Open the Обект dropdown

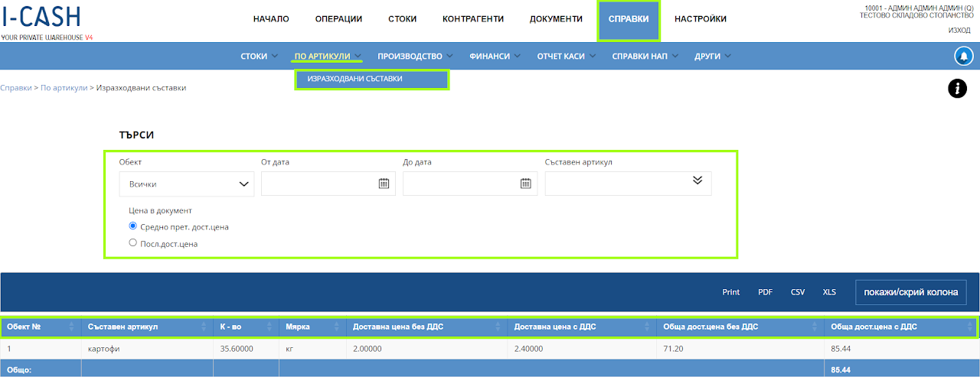(187, 184)
